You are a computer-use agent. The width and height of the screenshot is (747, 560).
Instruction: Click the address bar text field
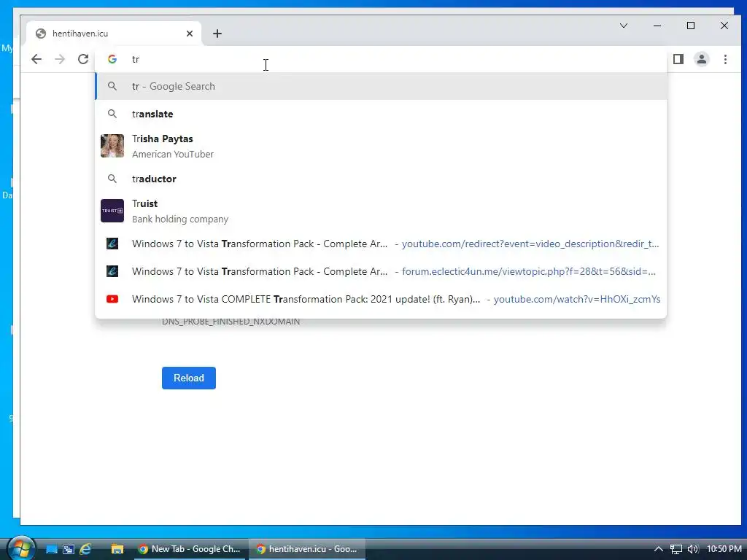(381, 59)
